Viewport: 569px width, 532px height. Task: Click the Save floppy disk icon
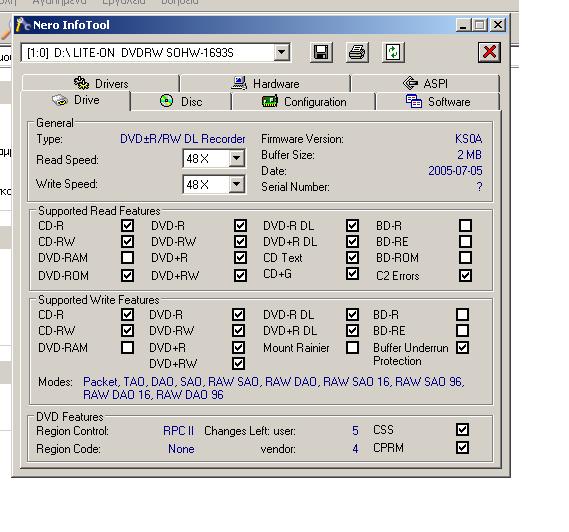tap(321, 52)
